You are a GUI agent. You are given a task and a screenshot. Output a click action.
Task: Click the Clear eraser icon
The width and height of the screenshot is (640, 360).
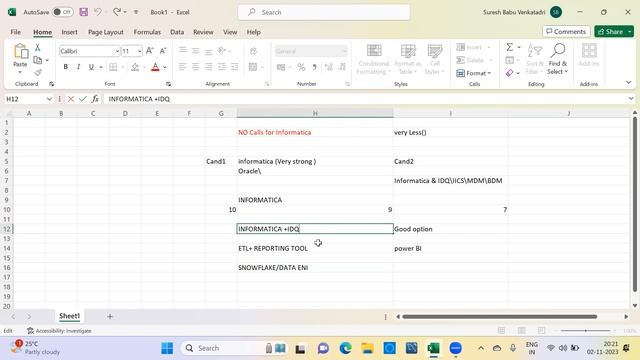(x=510, y=73)
